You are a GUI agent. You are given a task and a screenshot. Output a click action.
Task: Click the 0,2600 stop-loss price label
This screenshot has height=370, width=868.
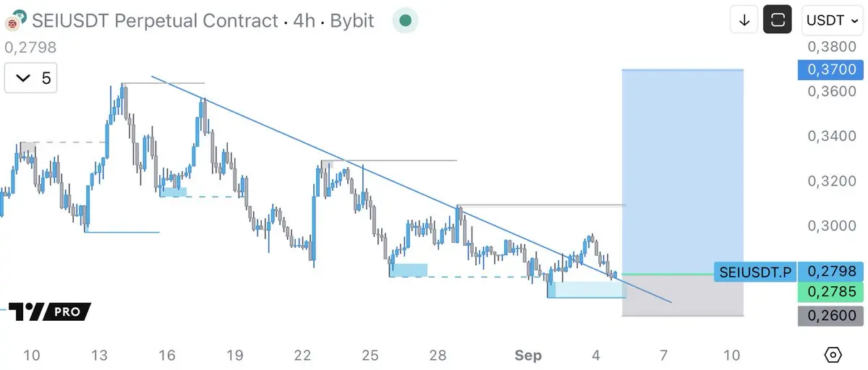click(831, 315)
